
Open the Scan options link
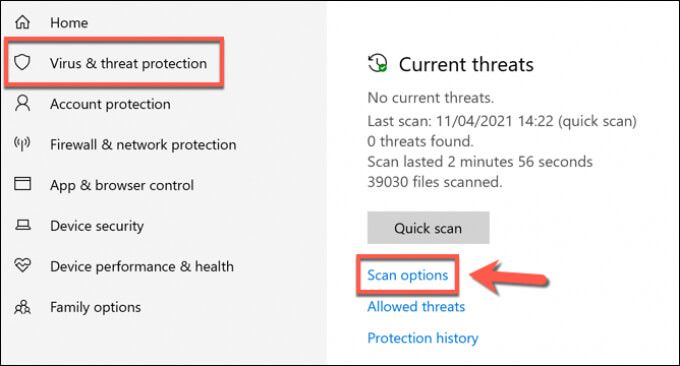tap(408, 275)
